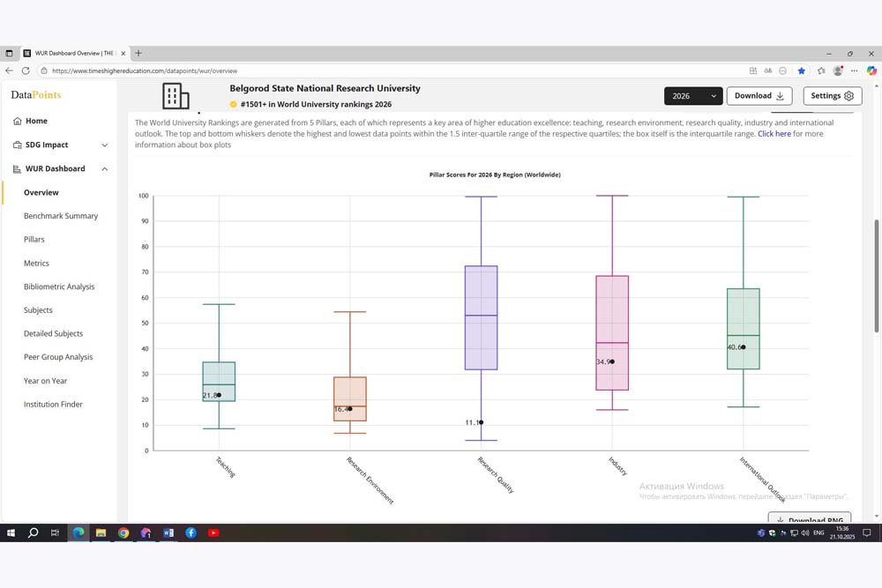The height and width of the screenshot is (588, 882).
Task: Click the Home icon in sidebar
Action: (18, 121)
